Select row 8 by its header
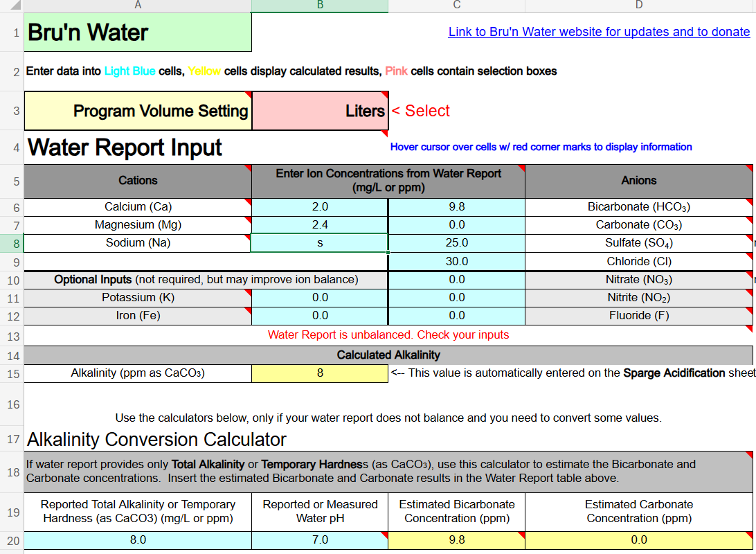Image resolution: width=756 pixels, height=554 pixels. click(x=12, y=244)
